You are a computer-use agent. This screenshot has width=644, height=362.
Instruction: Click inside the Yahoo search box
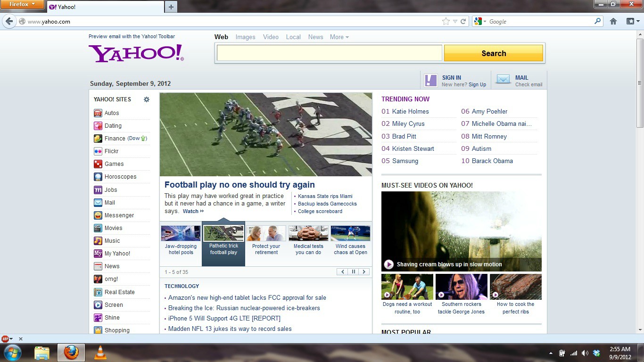coord(329,53)
